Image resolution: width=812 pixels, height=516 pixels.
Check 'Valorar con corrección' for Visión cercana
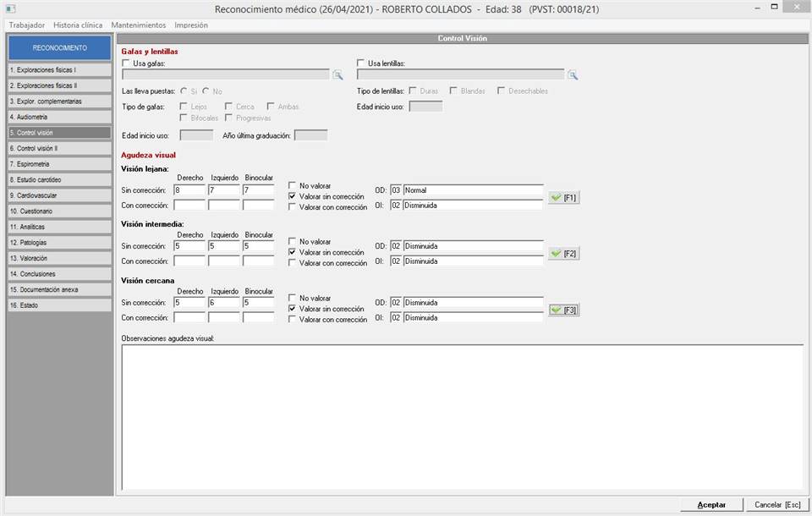(293, 320)
